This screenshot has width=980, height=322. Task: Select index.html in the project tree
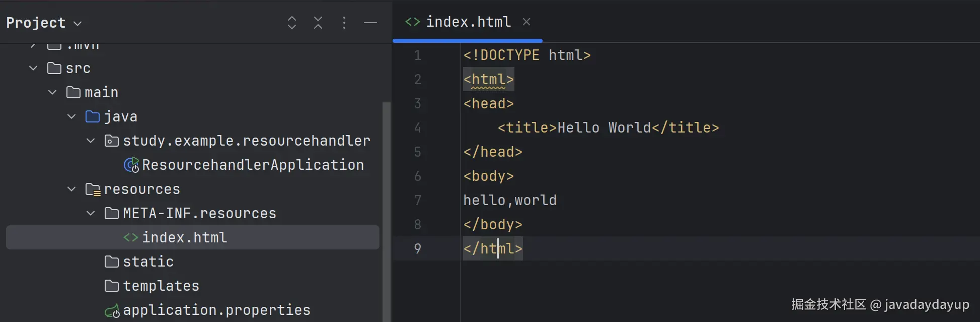coord(184,237)
